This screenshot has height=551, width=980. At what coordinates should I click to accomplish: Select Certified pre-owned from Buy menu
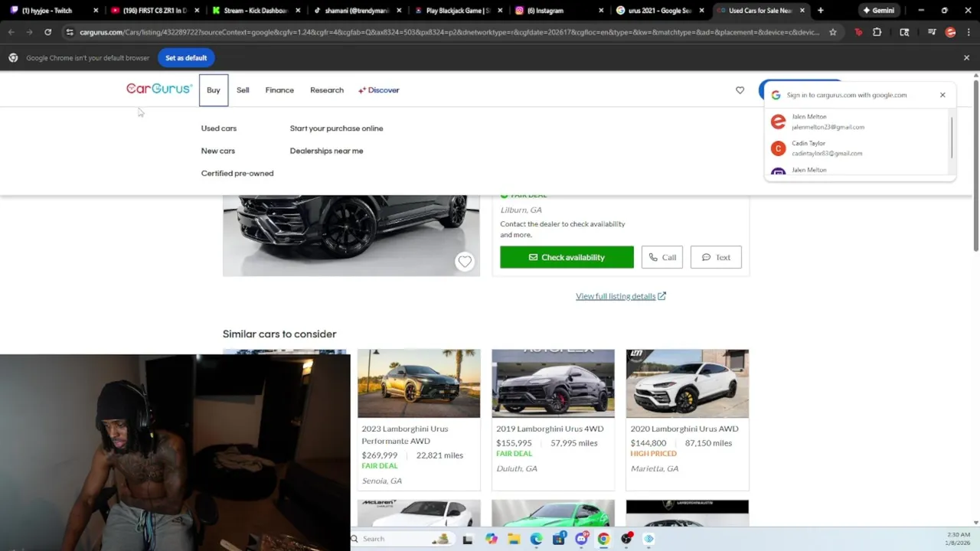tap(237, 173)
